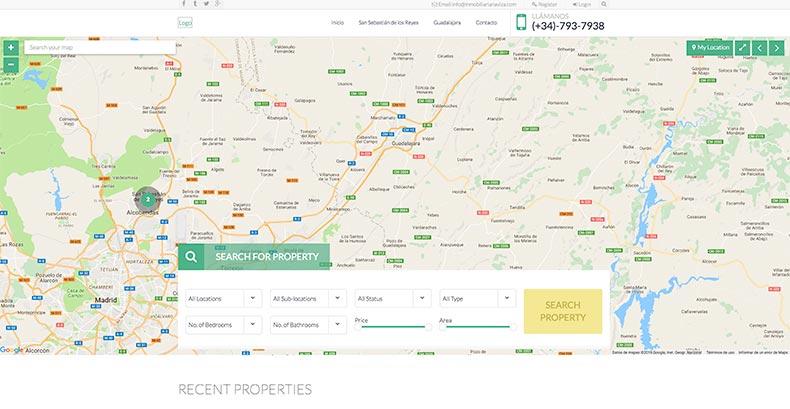This screenshot has width=790, height=409.
Task: Click the site Logo image
Action: click(185, 23)
